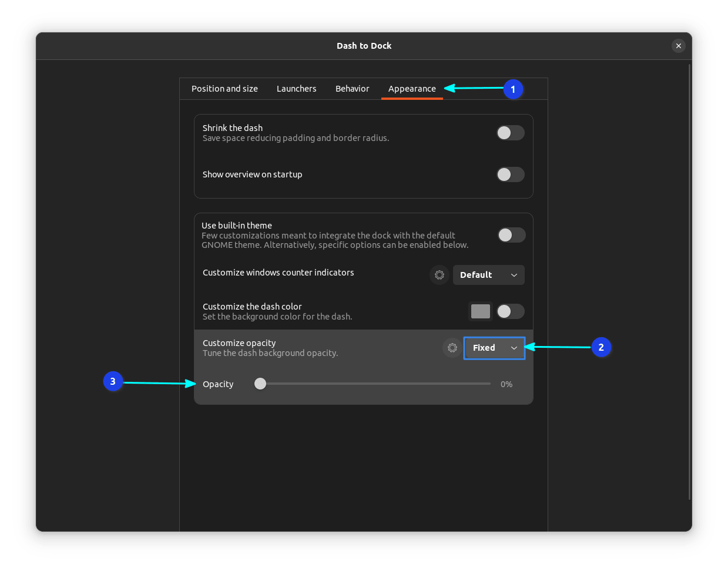The height and width of the screenshot is (571, 728).
Task: Click the vertical scrollbar on the right
Action: pyautogui.click(x=689, y=282)
